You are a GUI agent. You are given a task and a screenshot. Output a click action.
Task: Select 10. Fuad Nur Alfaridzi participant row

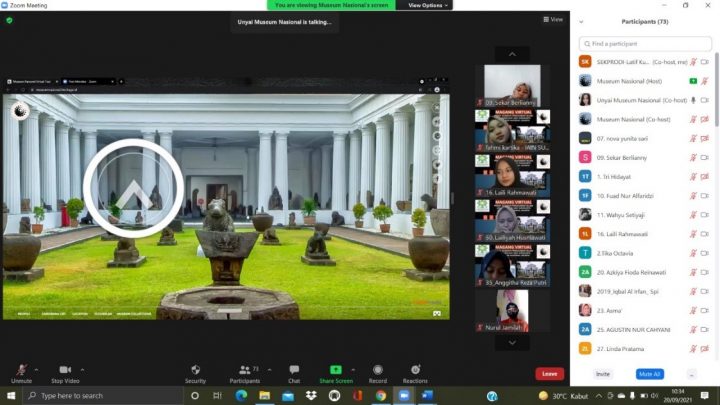tap(645, 196)
